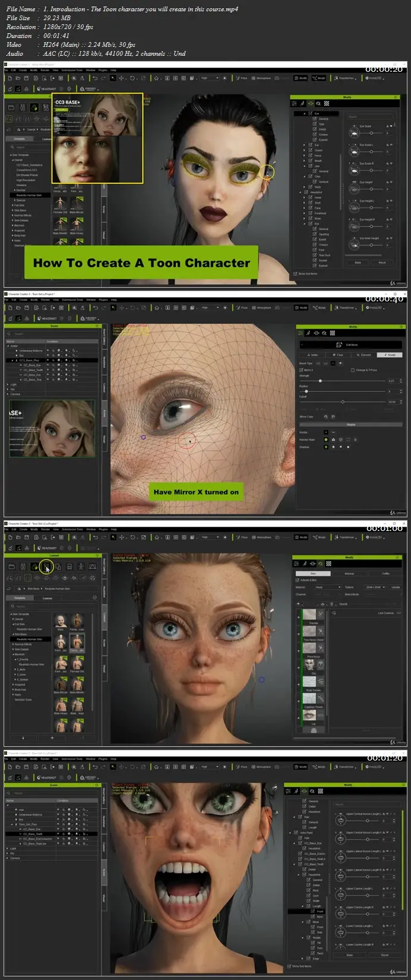This screenshot has width=411, height=980.
Task: Click the Update button in the 00:01:00 frame
Action: (396, 587)
